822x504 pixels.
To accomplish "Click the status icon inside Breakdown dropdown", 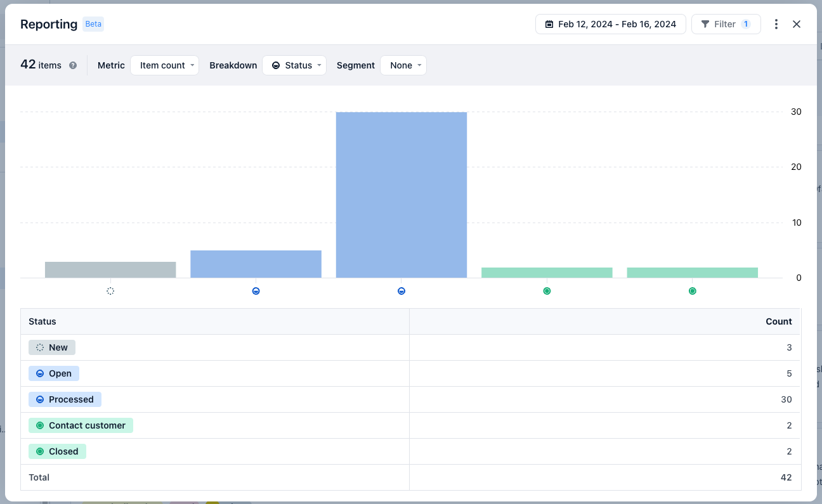I will click(276, 65).
